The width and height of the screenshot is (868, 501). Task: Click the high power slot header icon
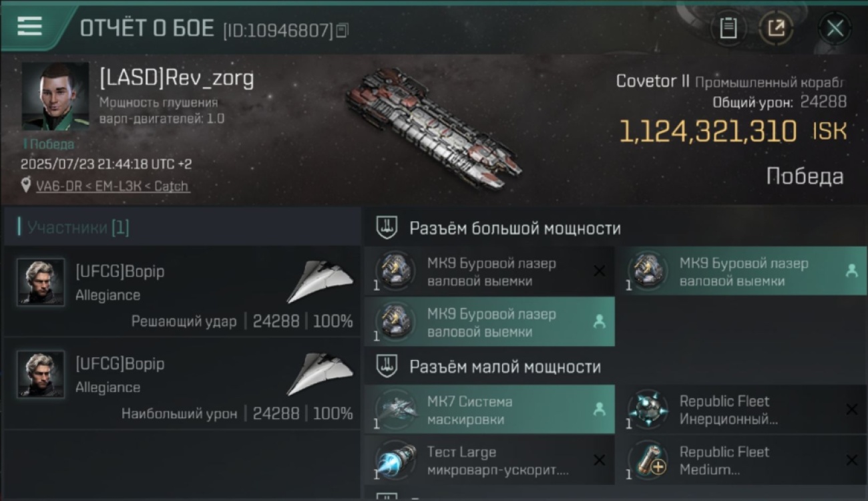pos(387,228)
